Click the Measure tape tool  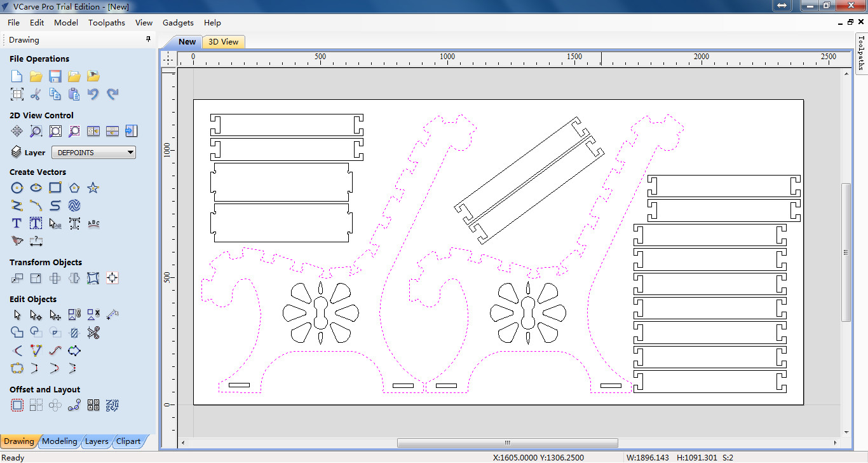pos(112,314)
